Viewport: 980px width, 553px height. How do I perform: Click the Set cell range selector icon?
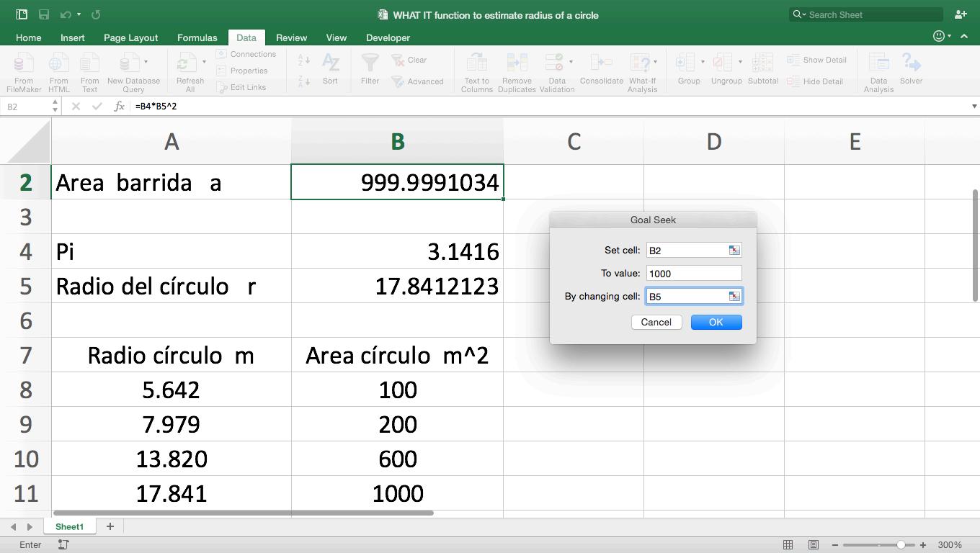click(x=734, y=250)
